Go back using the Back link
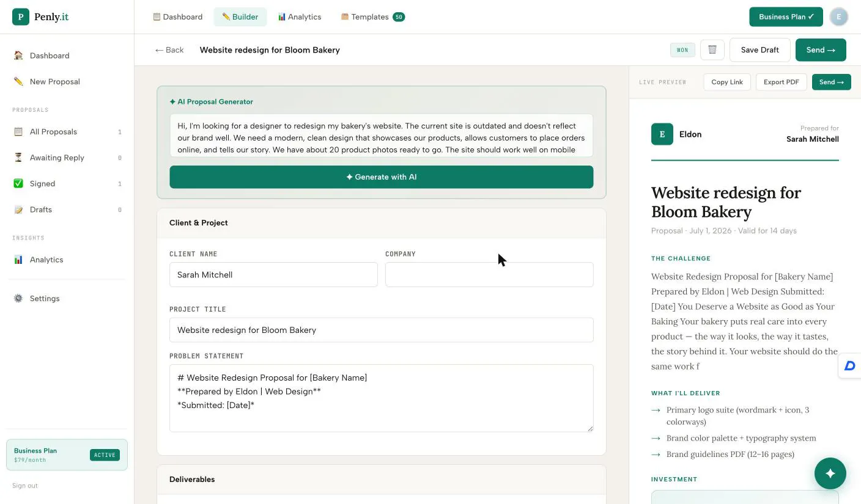Image resolution: width=861 pixels, height=504 pixels. (x=169, y=50)
